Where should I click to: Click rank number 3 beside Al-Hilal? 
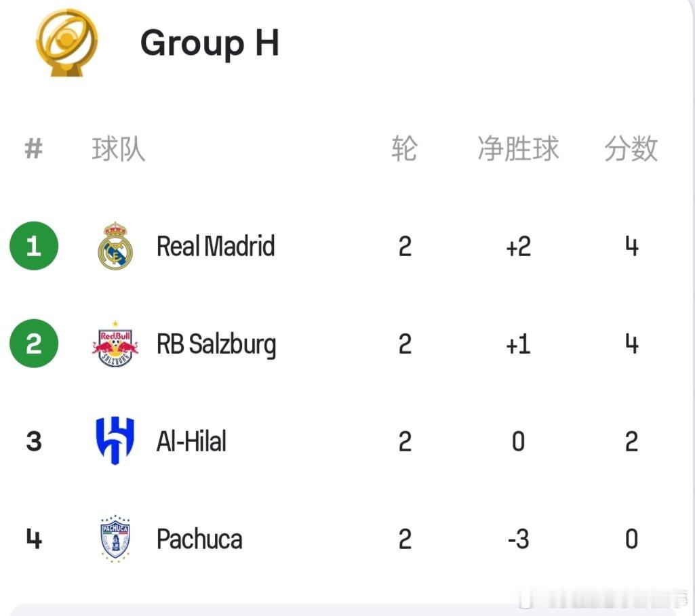pyautogui.click(x=34, y=442)
